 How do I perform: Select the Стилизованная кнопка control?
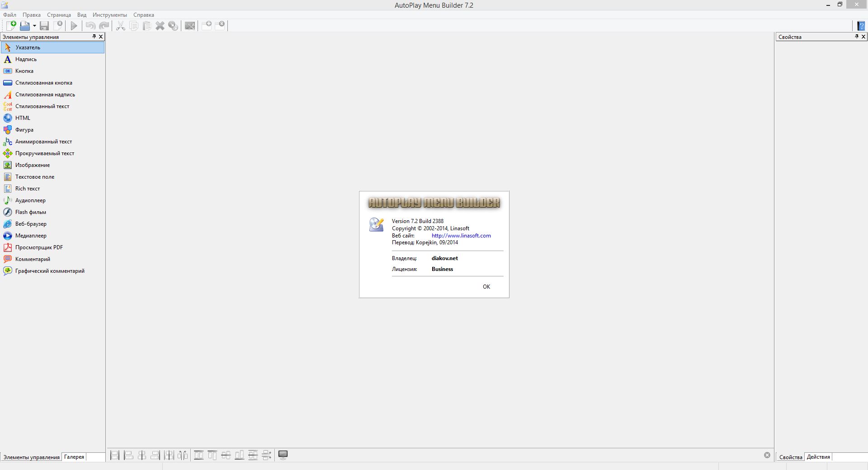[52, 83]
